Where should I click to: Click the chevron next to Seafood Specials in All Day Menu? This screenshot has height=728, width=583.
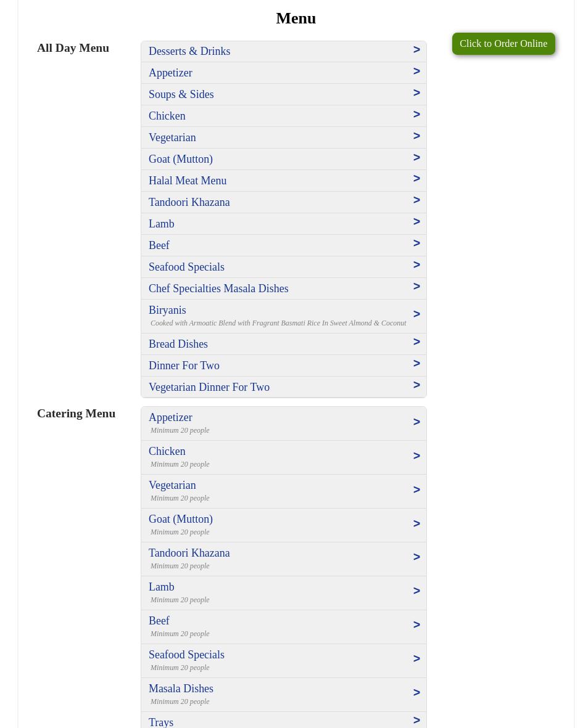point(416,265)
